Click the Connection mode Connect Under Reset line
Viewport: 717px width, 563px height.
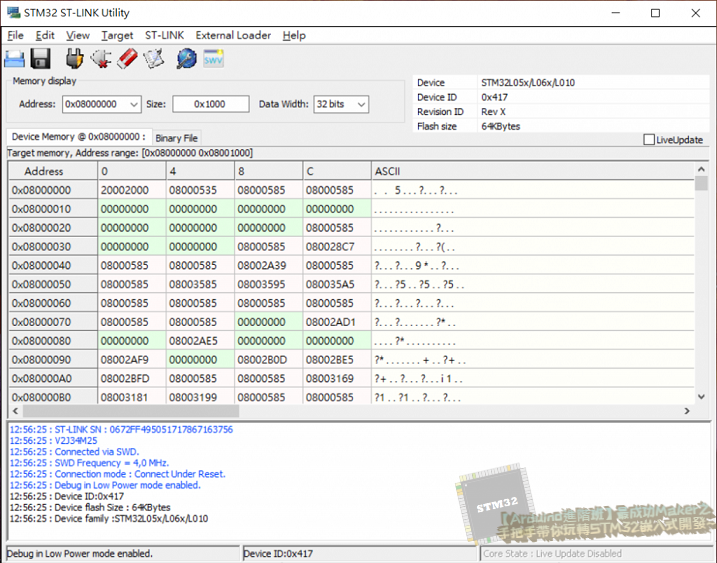[x=118, y=474]
